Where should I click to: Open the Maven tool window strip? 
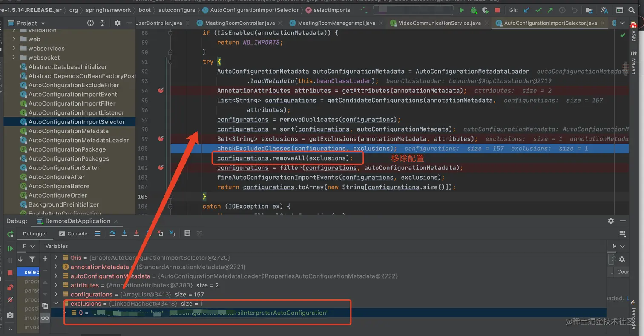click(634, 62)
